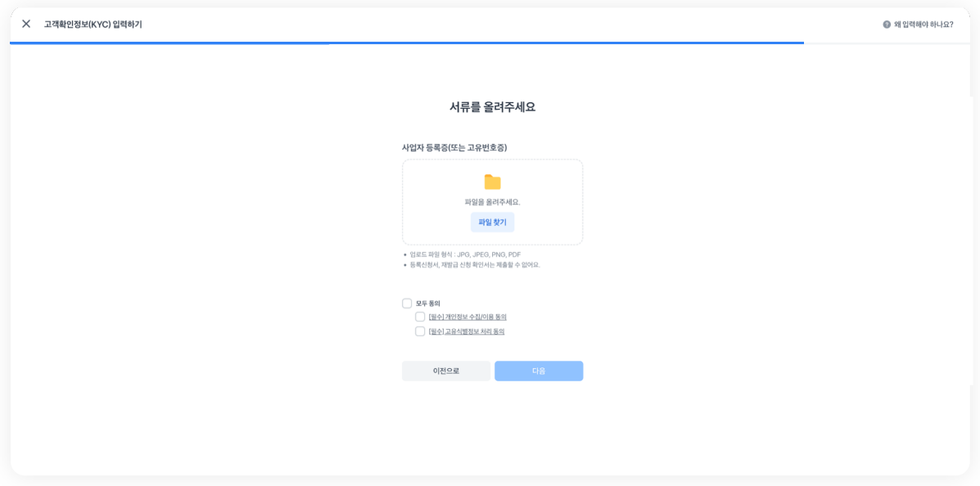Click the blue 다음 button
Image resolution: width=980 pixels, height=486 pixels.
tap(539, 371)
